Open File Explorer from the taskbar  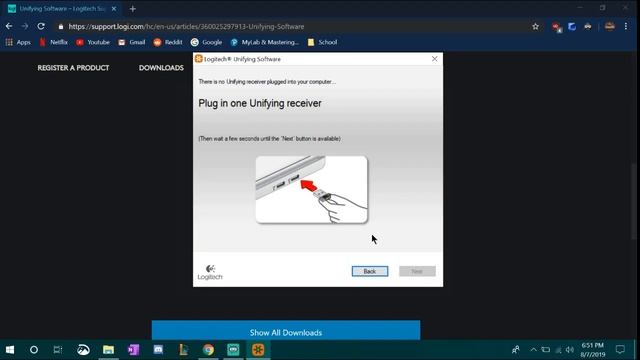(x=108, y=349)
